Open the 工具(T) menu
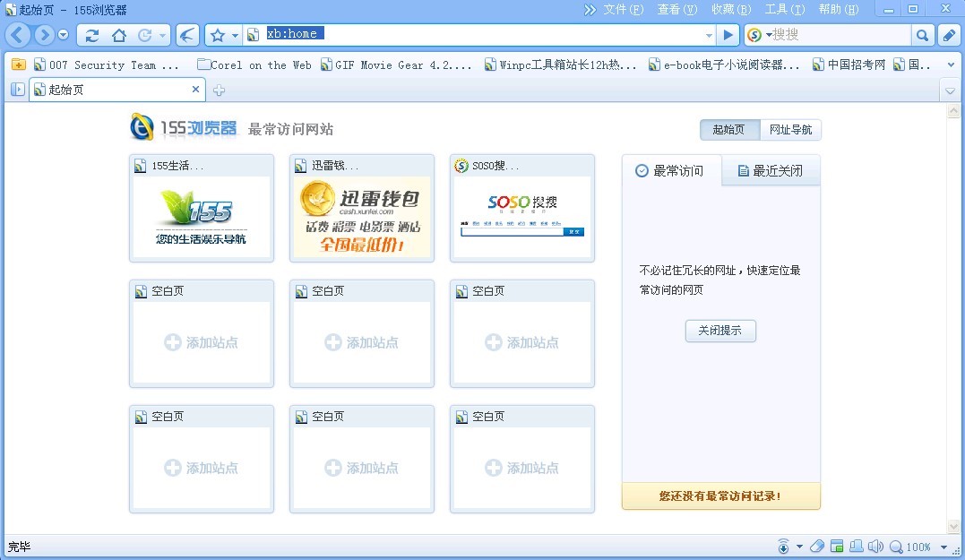 [x=784, y=10]
